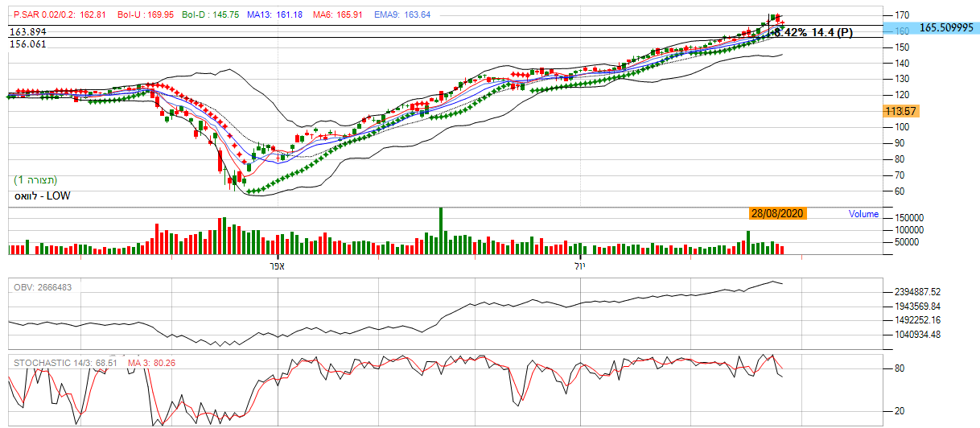Click the red MA 3 stochastic label

152,363
